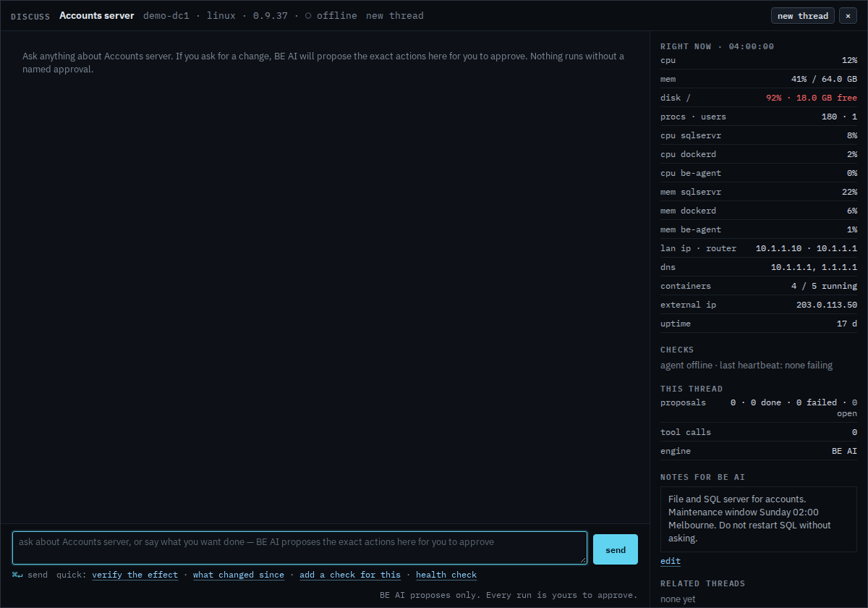Image resolution: width=868 pixels, height=608 pixels.
Task: Click the THIS THREAD section heading
Action: pos(692,389)
